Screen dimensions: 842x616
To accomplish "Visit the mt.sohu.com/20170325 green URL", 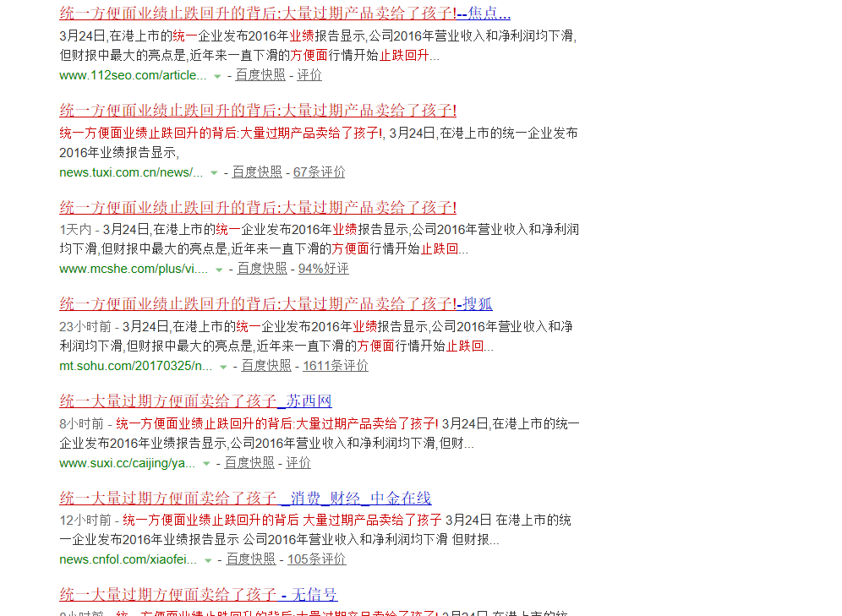I will (x=135, y=366).
